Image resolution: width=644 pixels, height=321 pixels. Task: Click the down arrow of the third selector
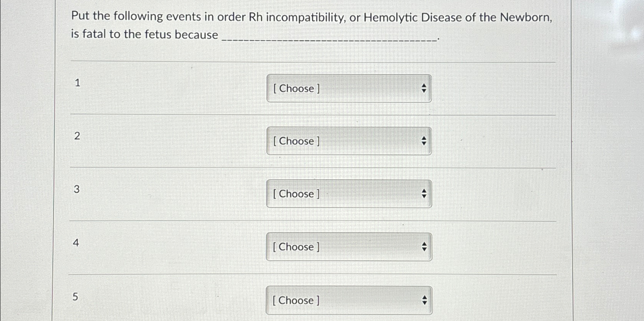pos(425,196)
